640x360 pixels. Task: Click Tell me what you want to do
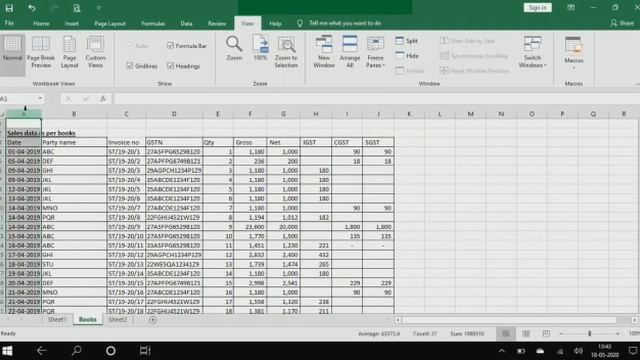pyautogui.click(x=345, y=23)
